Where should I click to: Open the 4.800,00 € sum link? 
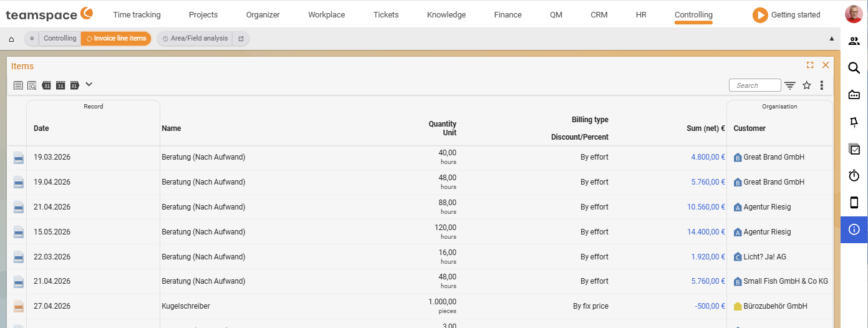tap(708, 157)
